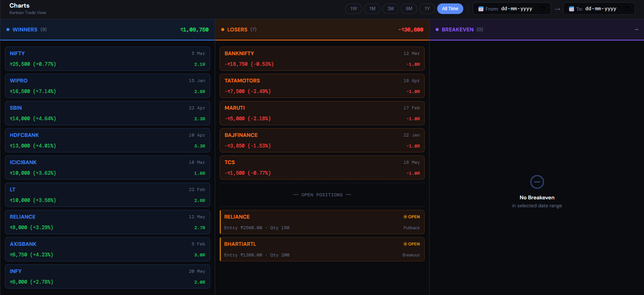Click the 18 Apr date on TATAMOTORS
Image resolution: width=644 pixels, height=295 pixels.
click(x=411, y=81)
